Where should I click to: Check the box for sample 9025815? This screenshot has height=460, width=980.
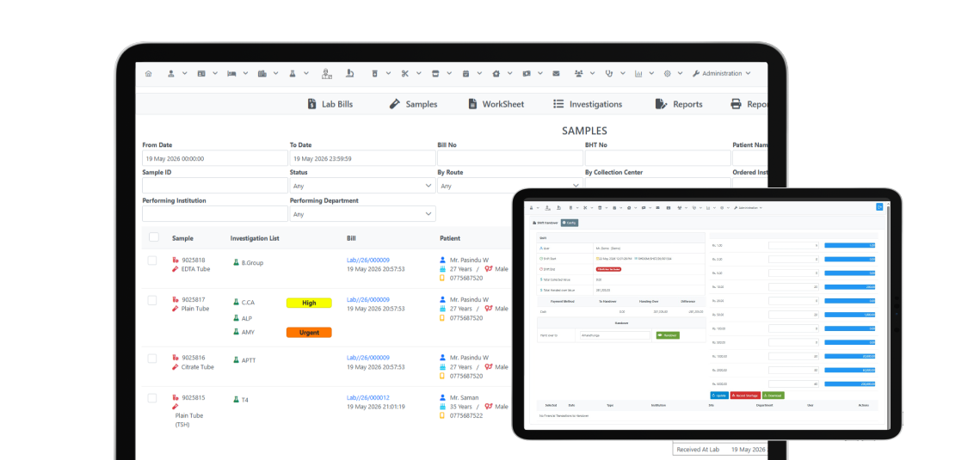pyautogui.click(x=152, y=398)
